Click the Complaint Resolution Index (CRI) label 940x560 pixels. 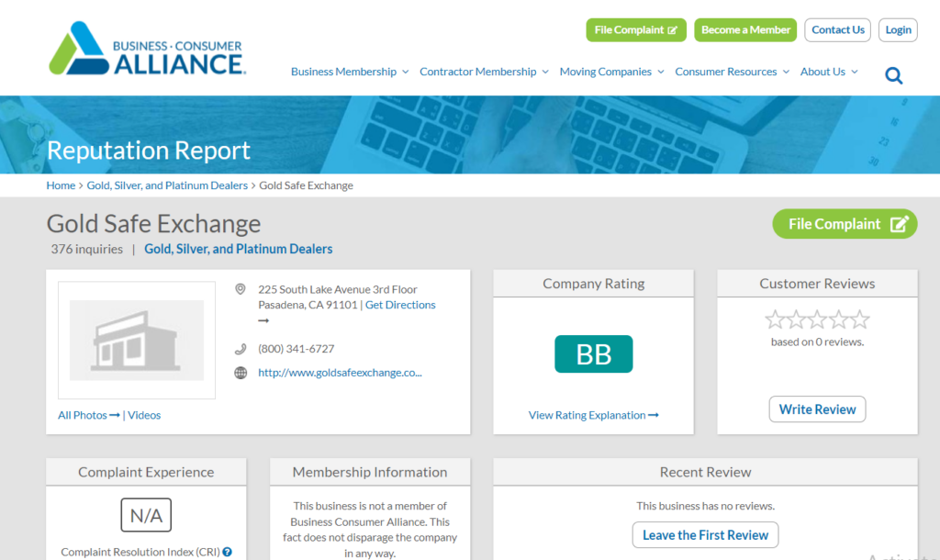140,552
